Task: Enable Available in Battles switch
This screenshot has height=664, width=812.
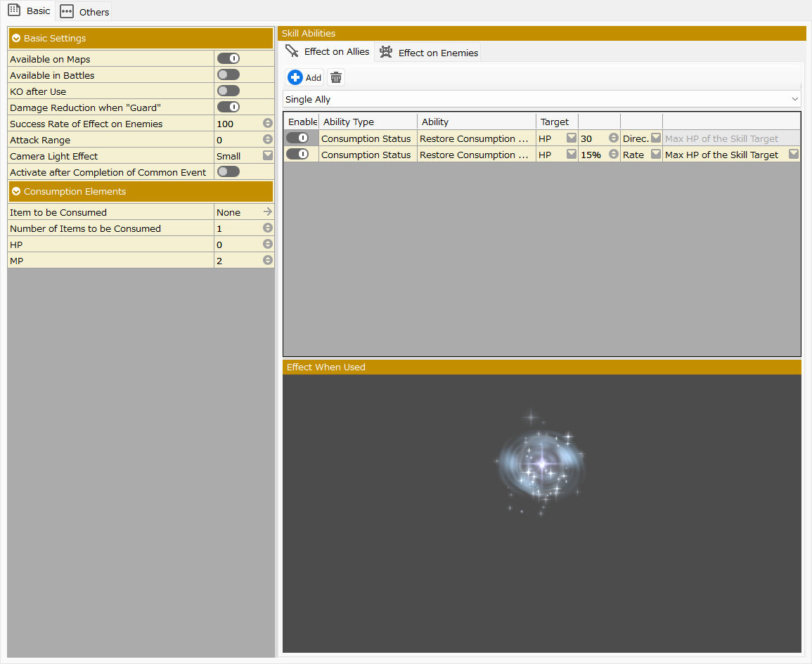Action: point(228,75)
